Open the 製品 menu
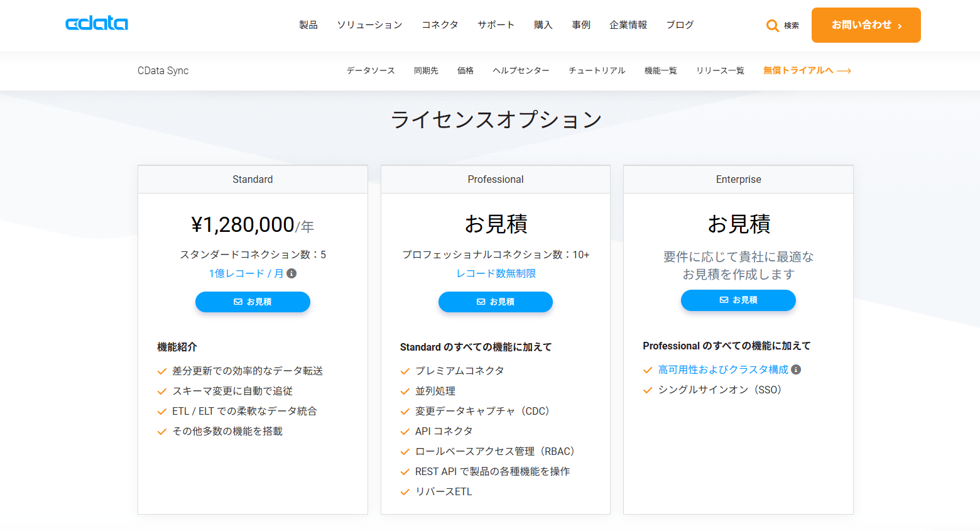 coord(308,25)
